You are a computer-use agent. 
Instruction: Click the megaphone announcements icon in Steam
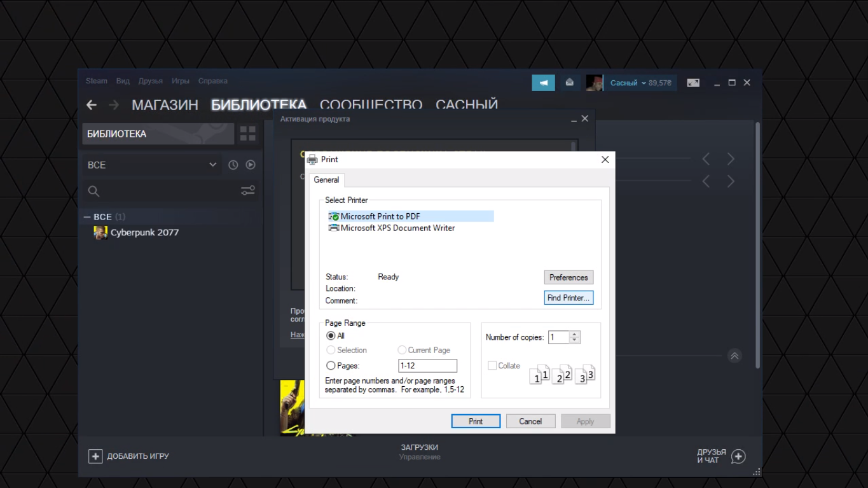(x=544, y=83)
